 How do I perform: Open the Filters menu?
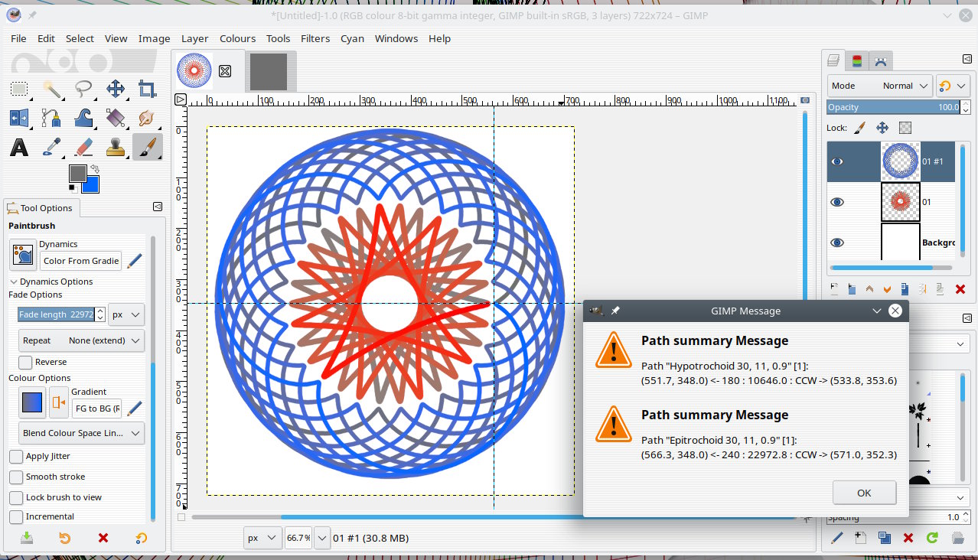pyautogui.click(x=315, y=38)
